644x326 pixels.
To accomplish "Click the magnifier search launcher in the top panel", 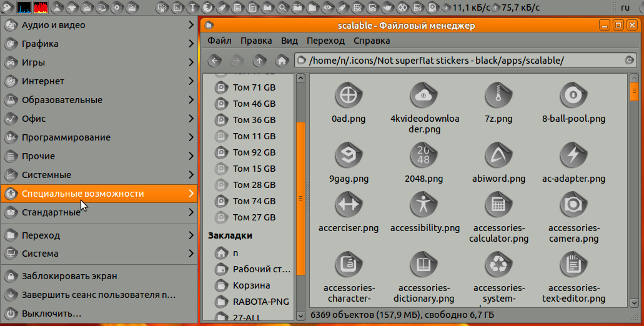I will tap(282, 7).
